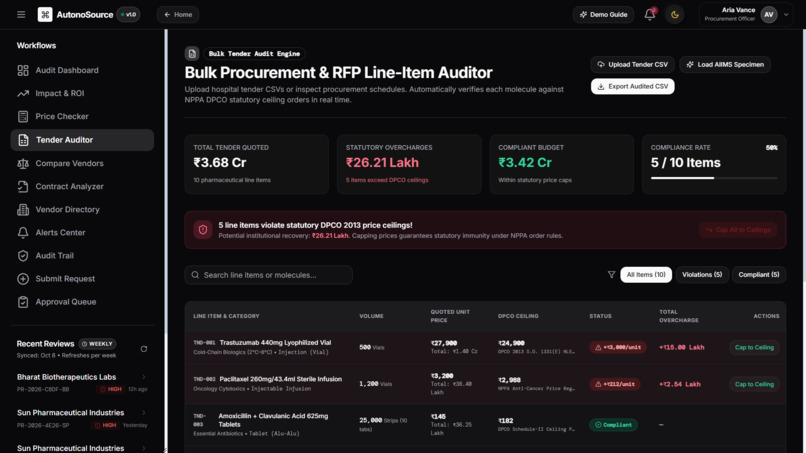Screen dimensions: 806x453
Task: Click the filter funnel icon
Action: click(611, 275)
